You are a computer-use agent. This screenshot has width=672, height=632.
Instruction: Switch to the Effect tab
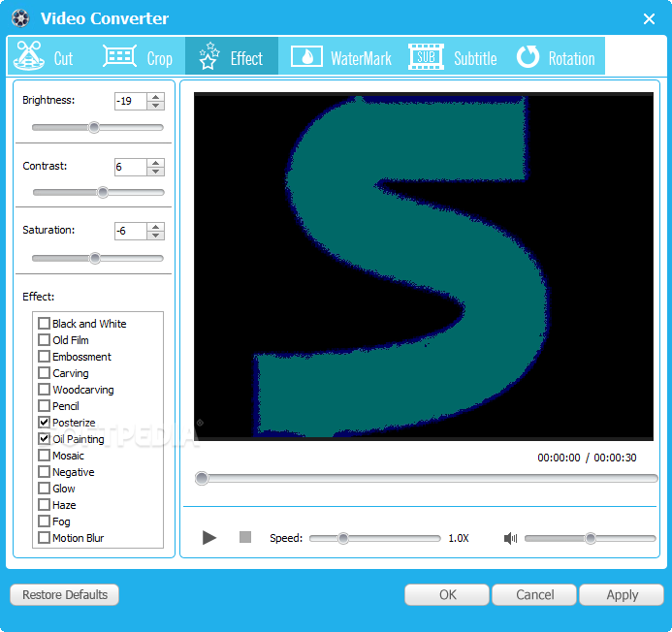232,56
